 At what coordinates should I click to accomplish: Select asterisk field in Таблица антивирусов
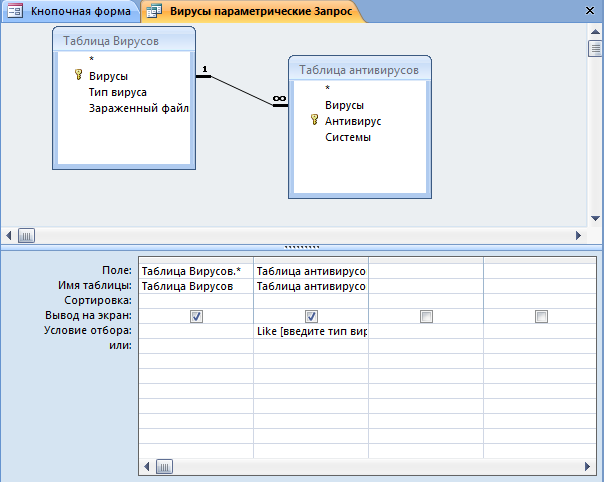pyautogui.click(x=327, y=88)
